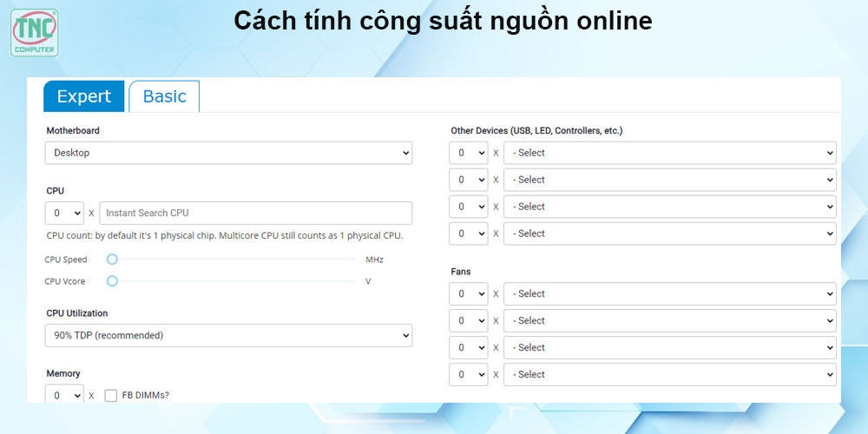Click the 'Fans' section label
This screenshot has height=434, width=868.
pos(461,272)
